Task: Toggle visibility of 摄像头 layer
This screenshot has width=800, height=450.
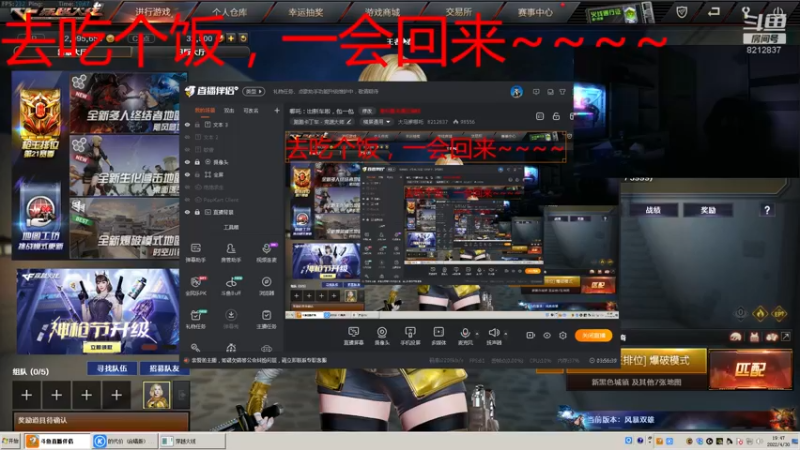Action: [x=187, y=162]
